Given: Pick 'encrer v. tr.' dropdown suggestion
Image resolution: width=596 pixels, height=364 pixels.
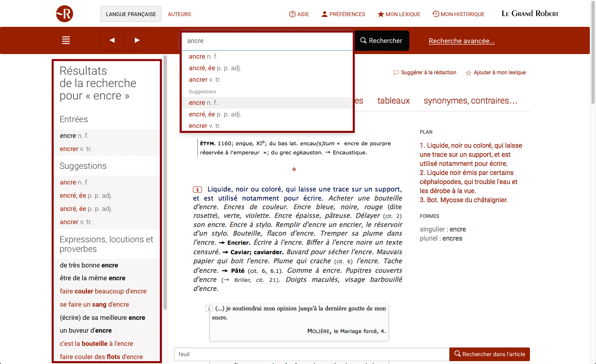Looking at the screenshot, I should (x=267, y=126).
